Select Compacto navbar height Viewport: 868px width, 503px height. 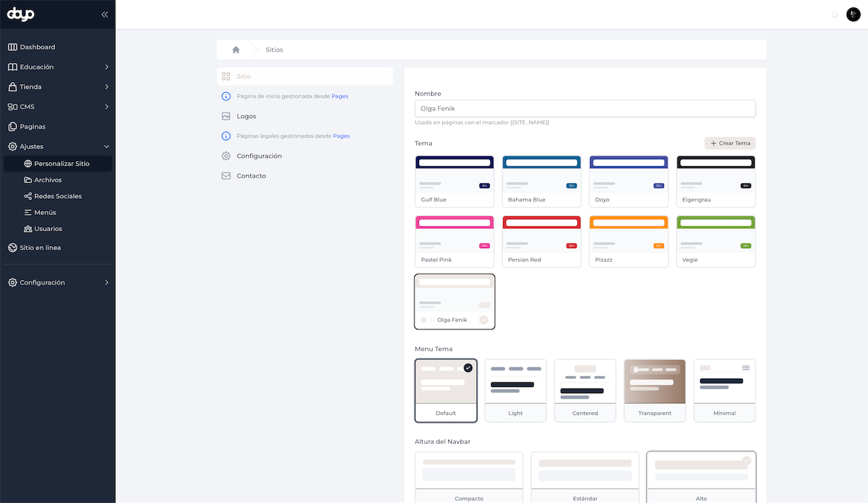tap(469, 478)
